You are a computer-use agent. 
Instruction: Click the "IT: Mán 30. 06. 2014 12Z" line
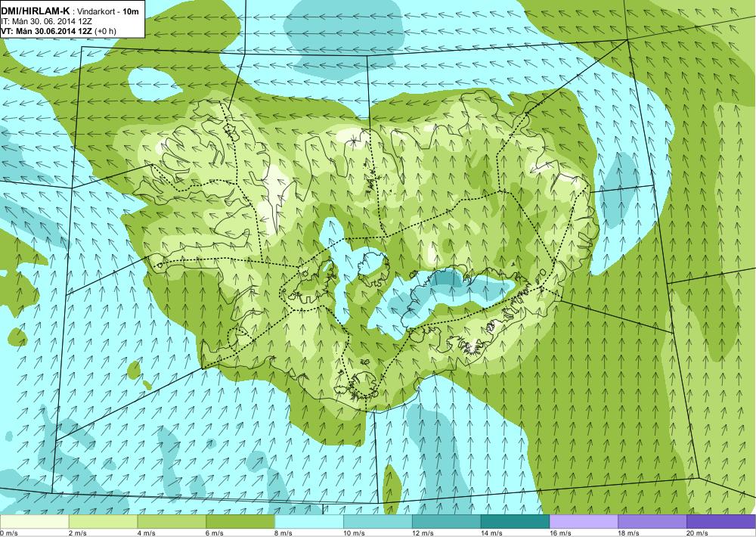[x=46, y=21]
